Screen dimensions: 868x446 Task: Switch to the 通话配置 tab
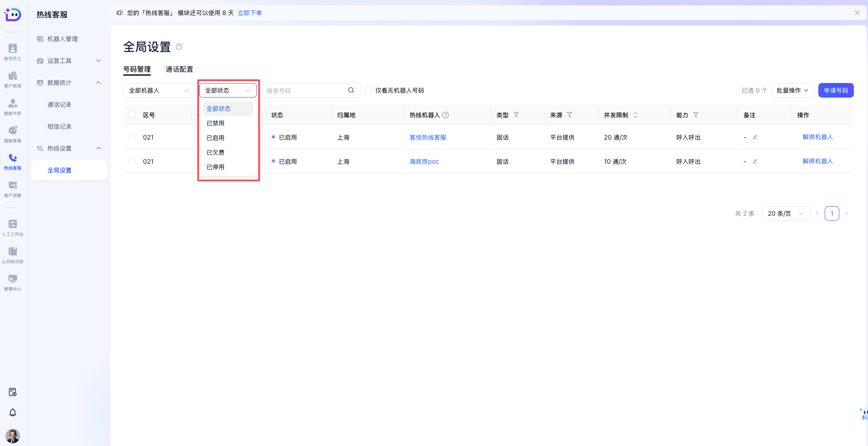point(179,69)
